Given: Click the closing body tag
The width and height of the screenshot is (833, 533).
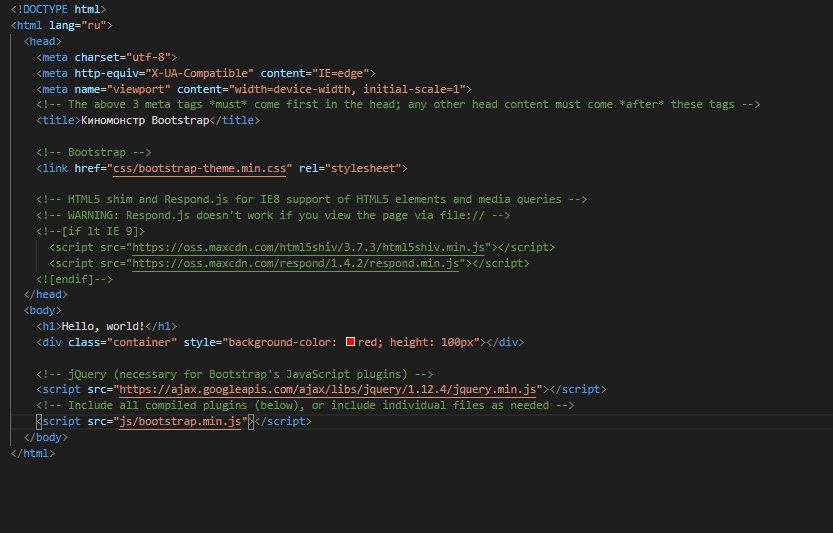Looking at the screenshot, I should pyautogui.click(x=46, y=437).
